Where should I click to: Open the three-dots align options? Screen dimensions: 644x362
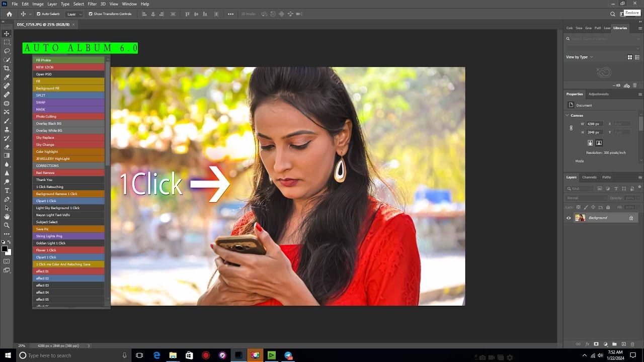pyautogui.click(x=230, y=14)
